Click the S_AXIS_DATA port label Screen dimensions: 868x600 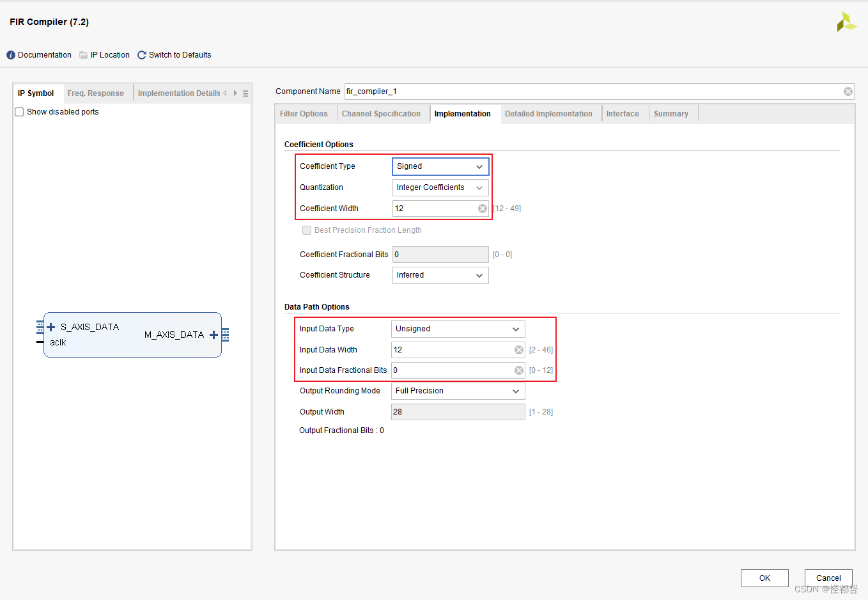coord(89,327)
